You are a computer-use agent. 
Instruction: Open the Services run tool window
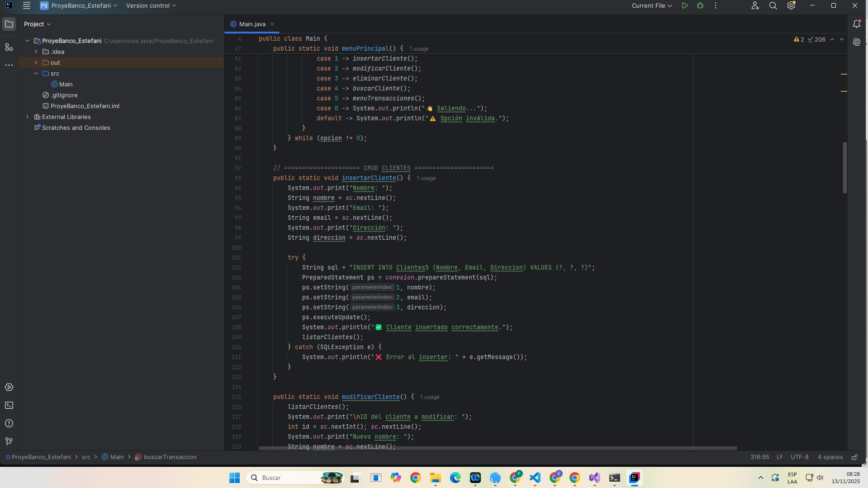[9, 387]
